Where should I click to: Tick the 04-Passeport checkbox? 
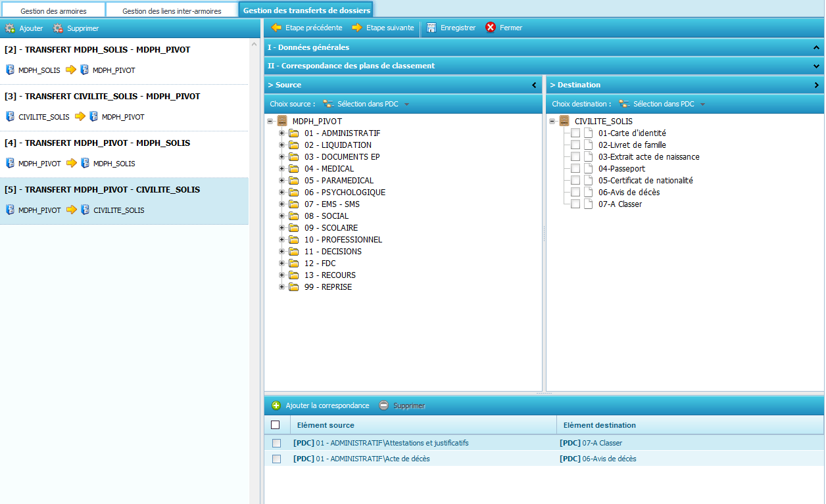[575, 169]
